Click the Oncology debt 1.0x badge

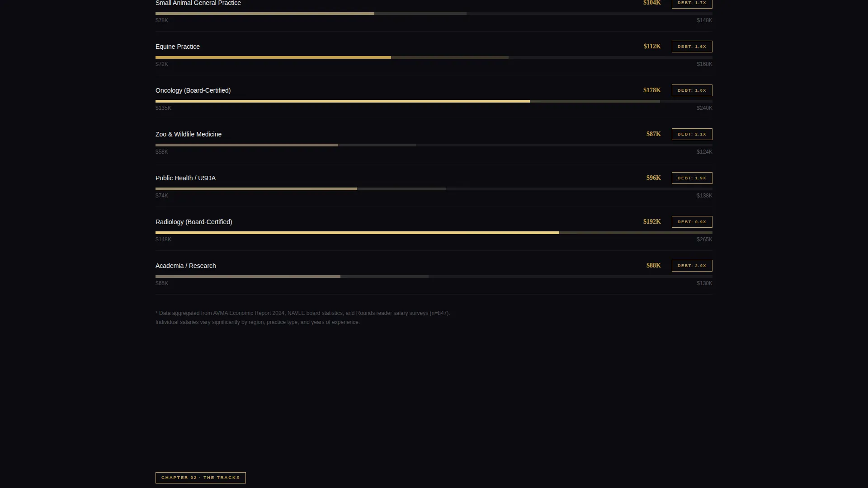(x=692, y=90)
